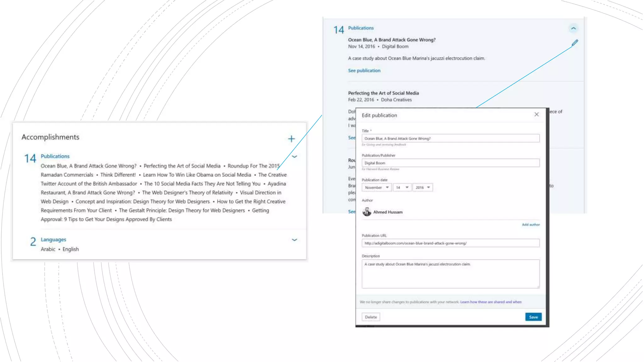Focus the Publication/Publisher field
The height and width of the screenshot is (362, 644).
[450, 163]
